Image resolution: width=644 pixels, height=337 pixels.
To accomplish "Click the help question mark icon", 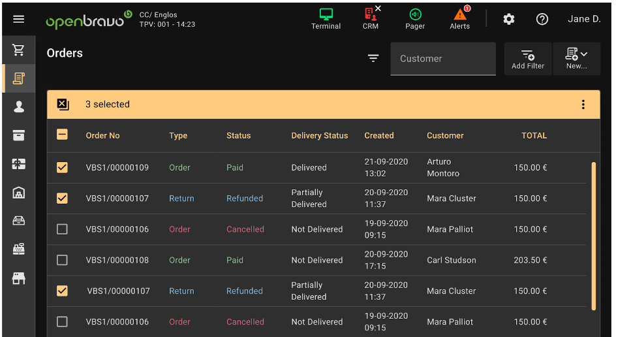I will click(x=542, y=19).
